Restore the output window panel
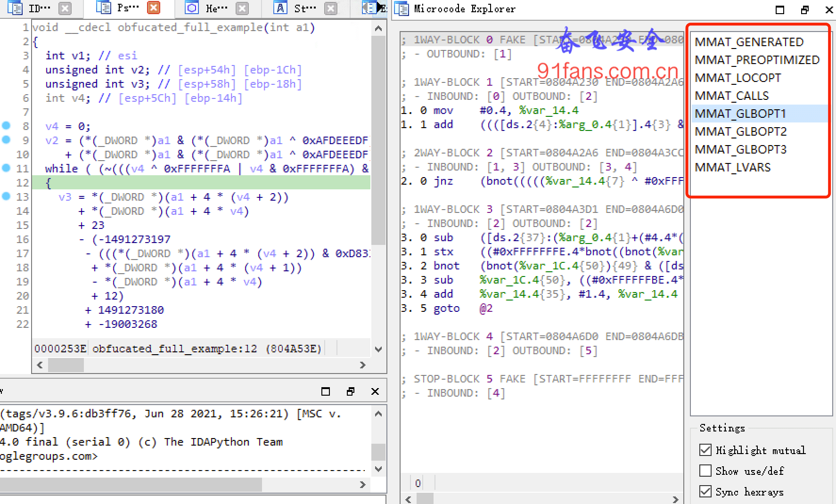This screenshot has height=504, width=836. 350,391
